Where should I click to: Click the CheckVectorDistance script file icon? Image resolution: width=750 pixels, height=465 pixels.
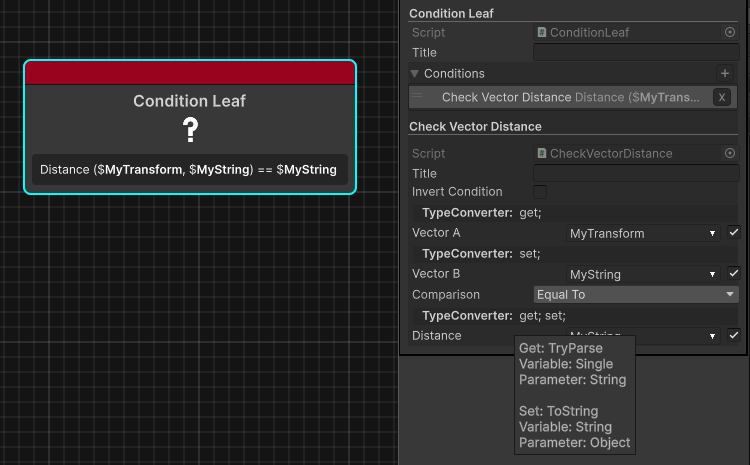coord(542,153)
